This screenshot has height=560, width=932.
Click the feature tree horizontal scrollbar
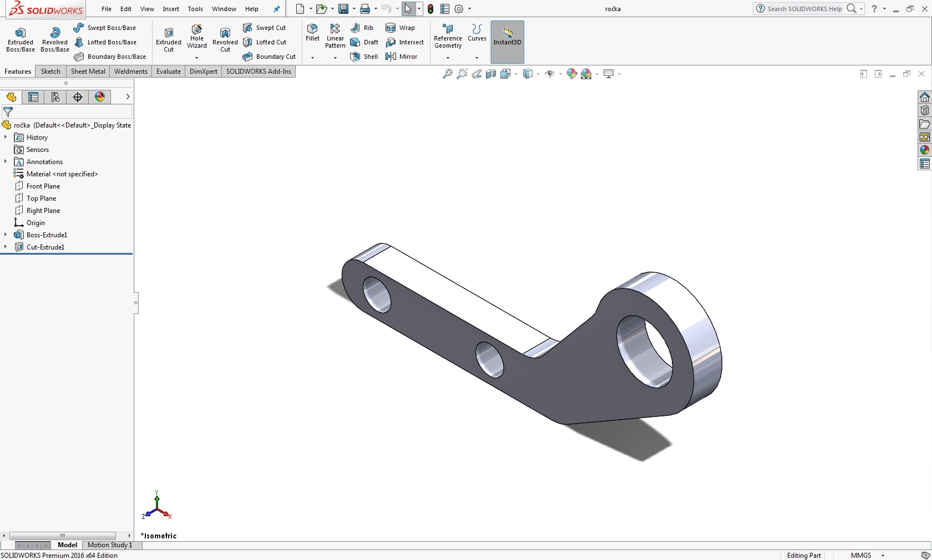tap(62, 536)
